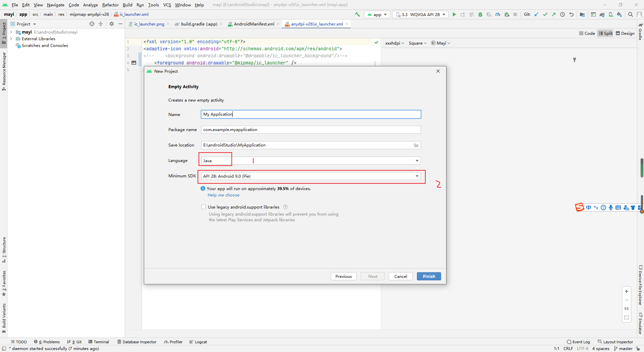Click the Cancel button in New Project
Viewport: 644px width, 352px height.
click(401, 276)
